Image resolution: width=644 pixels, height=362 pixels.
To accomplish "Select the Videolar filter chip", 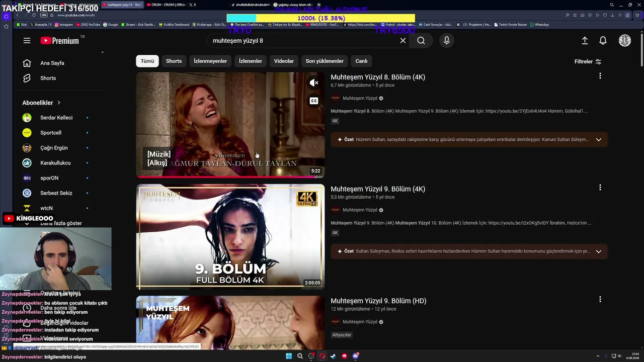I will pyautogui.click(x=284, y=61).
